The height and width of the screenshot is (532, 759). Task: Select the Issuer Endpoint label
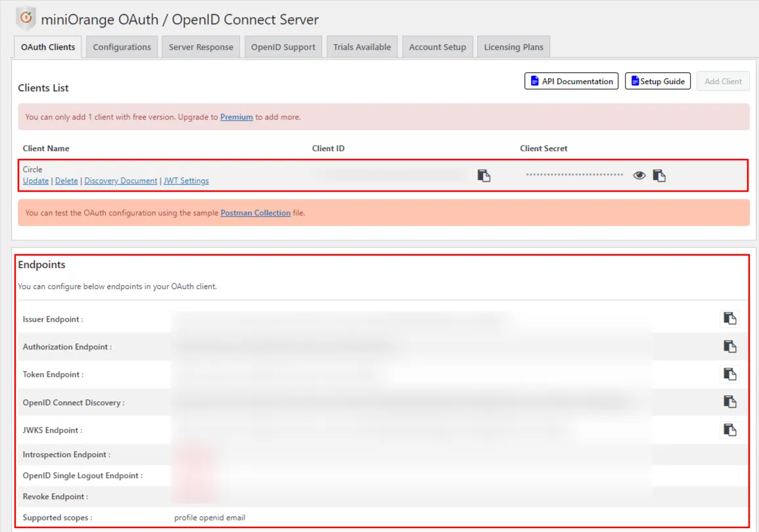(53, 319)
